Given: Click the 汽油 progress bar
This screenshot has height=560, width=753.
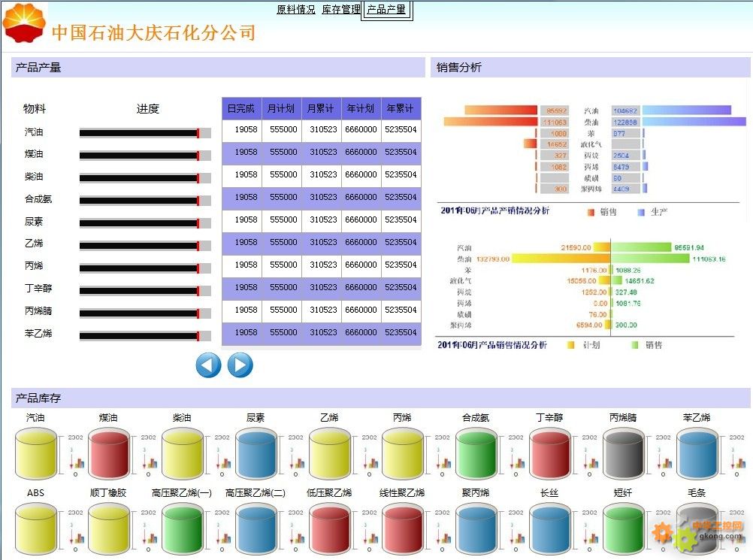Looking at the screenshot, I should [x=145, y=133].
